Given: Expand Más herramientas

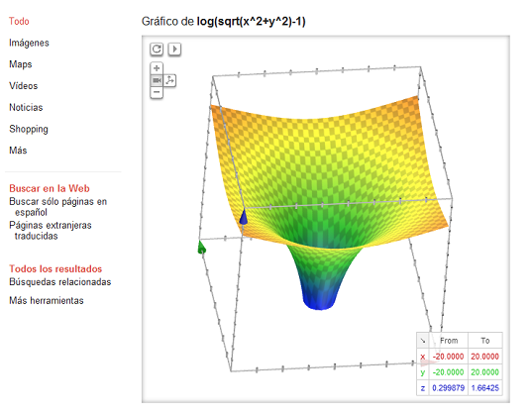Looking at the screenshot, I should pos(47,301).
